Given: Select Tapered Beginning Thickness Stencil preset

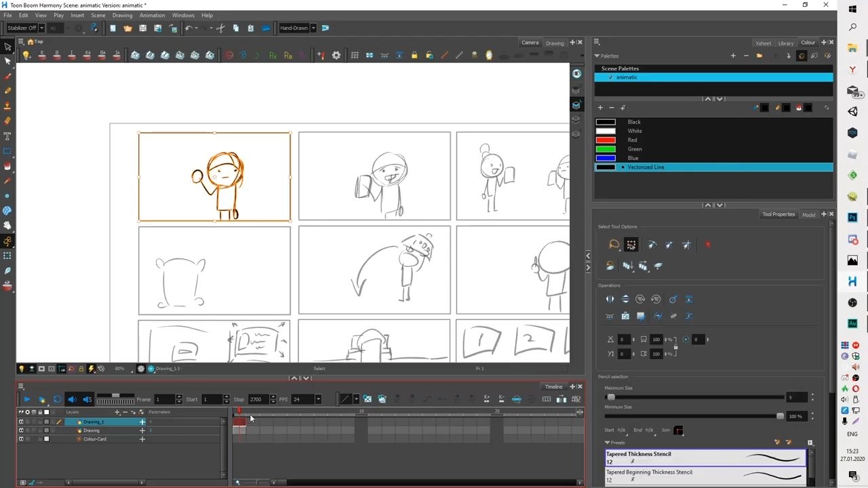Looking at the screenshot, I should 705,476.
